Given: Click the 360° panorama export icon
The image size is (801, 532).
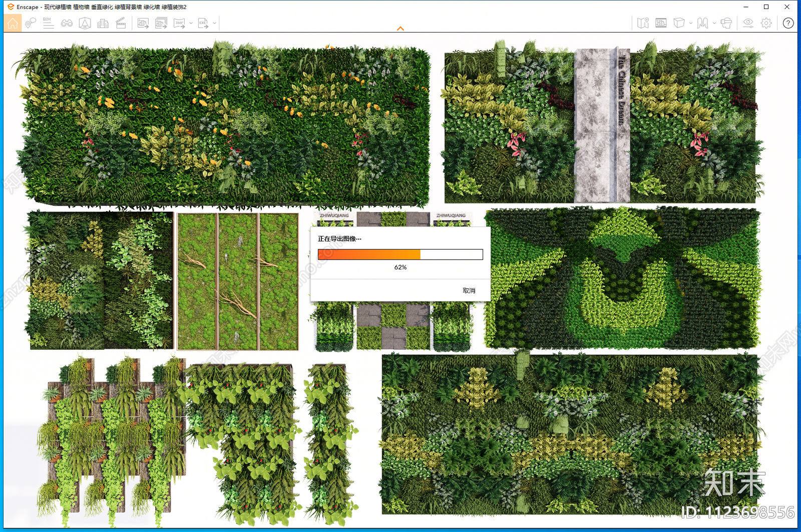Looking at the screenshot, I should [x=179, y=23].
